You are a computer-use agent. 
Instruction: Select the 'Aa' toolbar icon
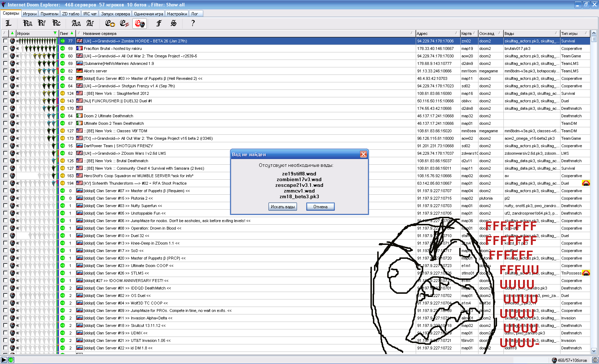tap(76, 23)
